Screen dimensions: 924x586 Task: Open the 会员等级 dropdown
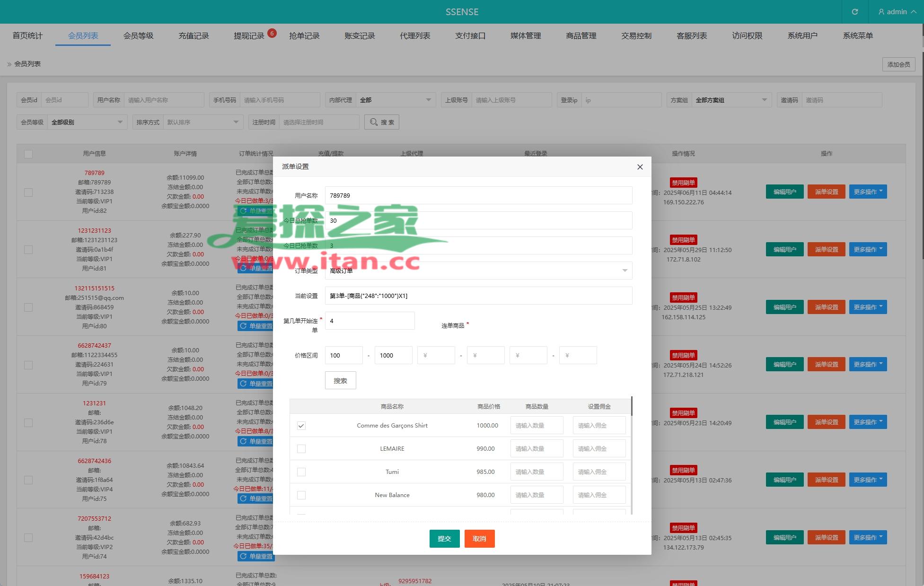[87, 122]
